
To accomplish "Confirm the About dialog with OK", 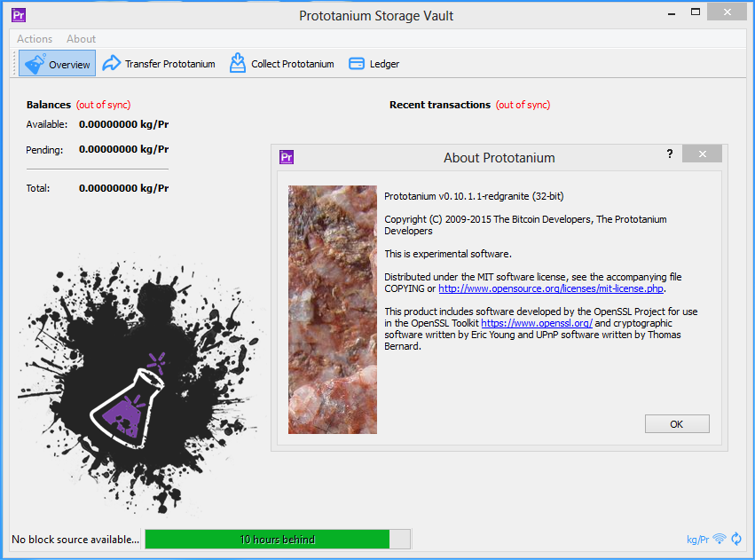I will (x=677, y=423).
